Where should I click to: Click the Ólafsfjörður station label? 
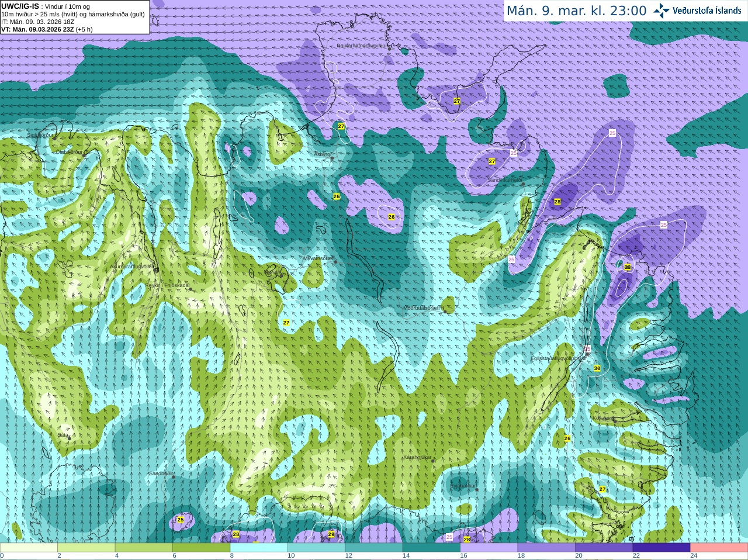tap(69, 151)
